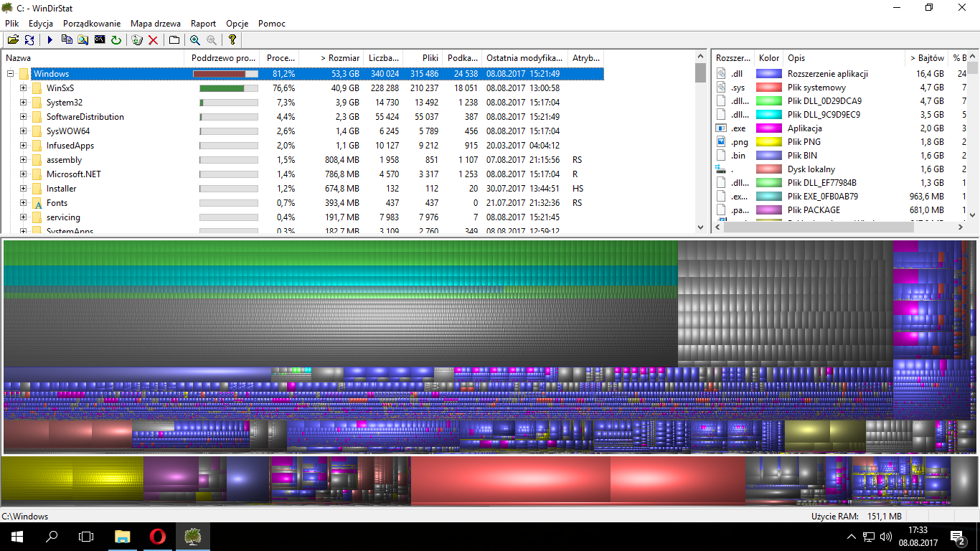Expand the assembly folder node
This screenshot has height=551, width=980.
[23, 160]
